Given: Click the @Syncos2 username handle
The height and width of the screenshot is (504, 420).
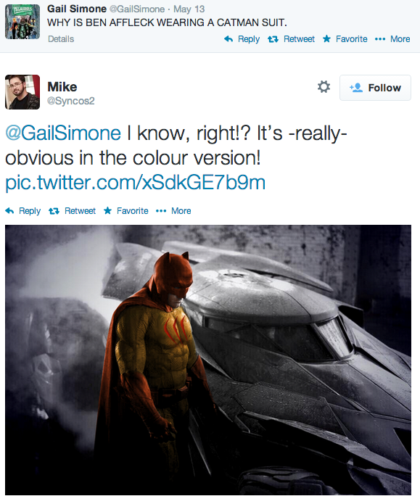Looking at the screenshot, I should 71,101.
